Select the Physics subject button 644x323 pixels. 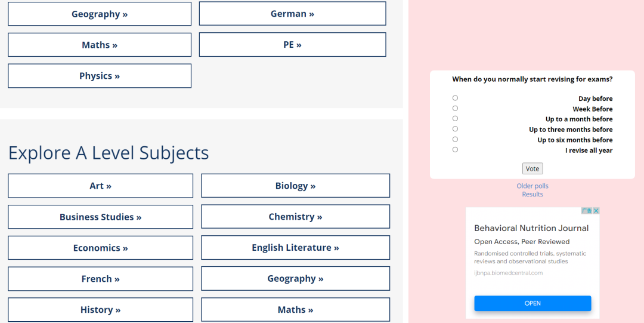[x=100, y=76]
